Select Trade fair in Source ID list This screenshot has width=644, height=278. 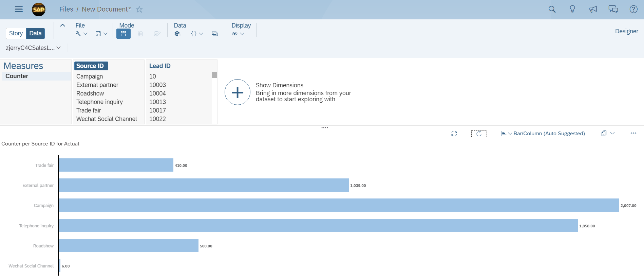coord(89,110)
